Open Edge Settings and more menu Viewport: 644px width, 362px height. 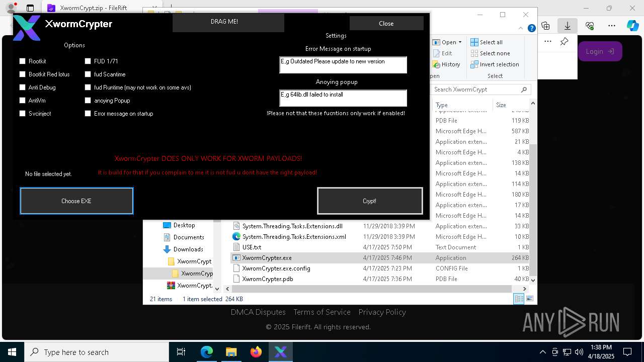coord(612,26)
